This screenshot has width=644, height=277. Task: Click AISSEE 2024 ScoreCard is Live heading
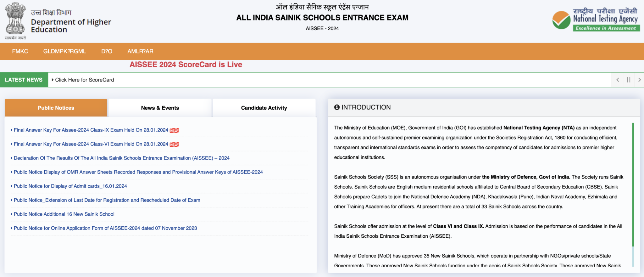coord(186,65)
